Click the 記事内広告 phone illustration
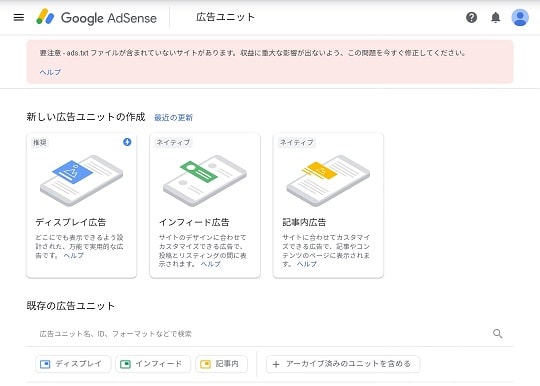This screenshot has height=386, width=540. (328, 180)
